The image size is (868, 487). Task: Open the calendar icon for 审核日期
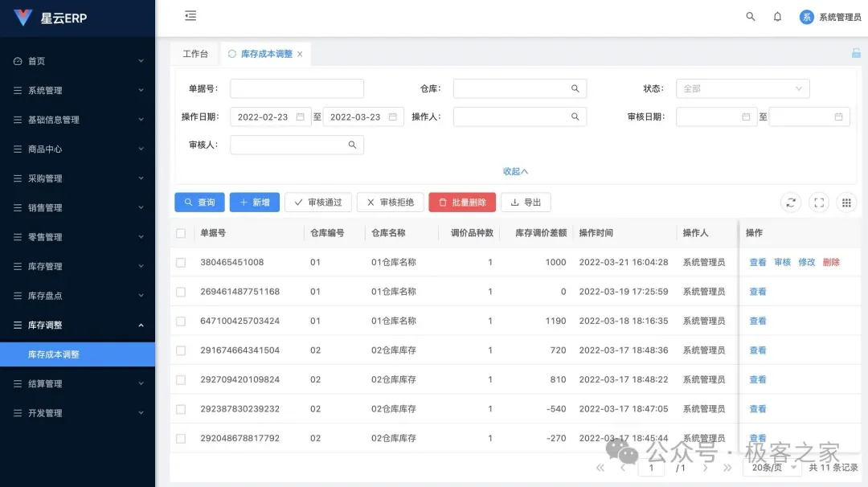(746, 117)
